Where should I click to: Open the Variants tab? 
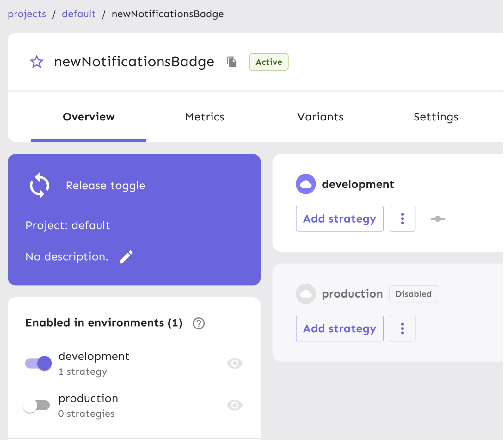click(x=321, y=117)
